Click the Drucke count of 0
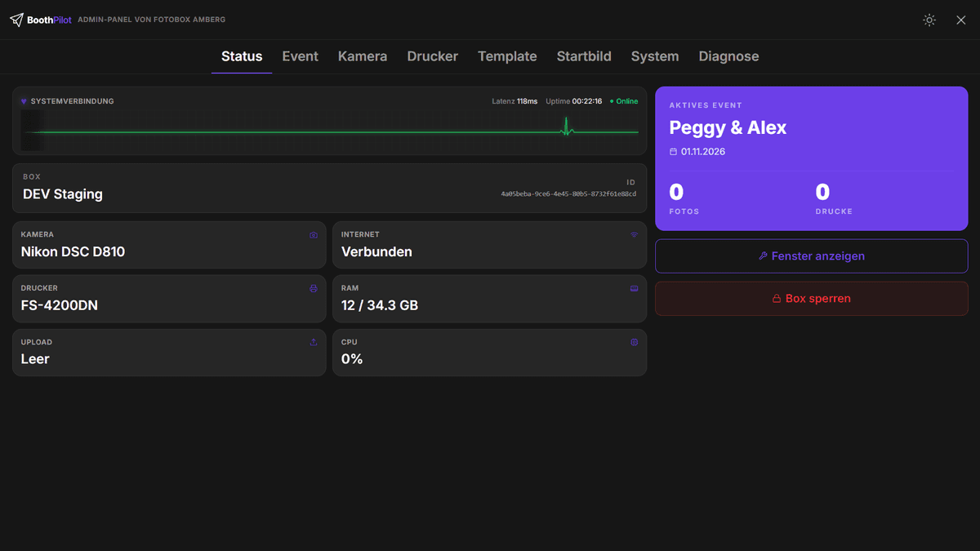The width and height of the screenshot is (980, 551). pyautogui.click(x=822, y=193)
